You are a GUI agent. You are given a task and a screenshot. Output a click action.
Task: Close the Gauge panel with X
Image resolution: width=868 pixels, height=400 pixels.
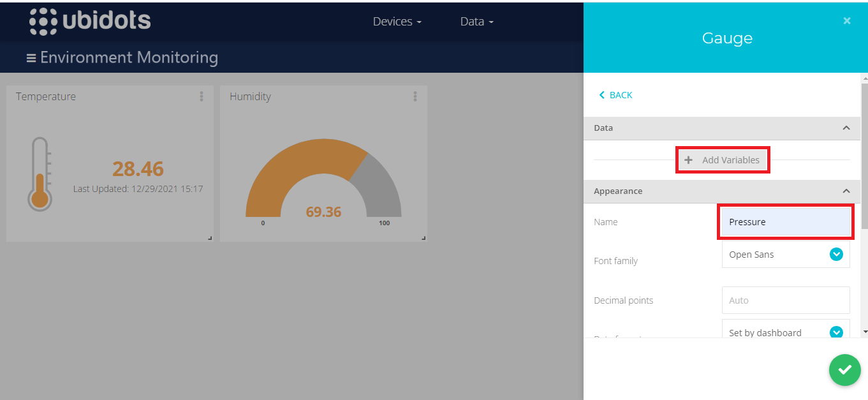(x=847, y=21)
